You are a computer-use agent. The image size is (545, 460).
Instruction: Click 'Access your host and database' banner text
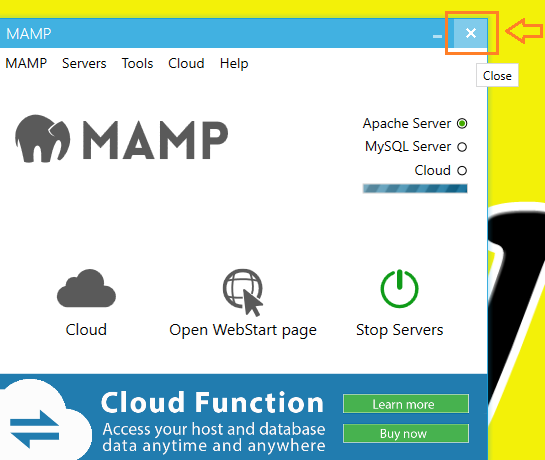click(214, 429)
